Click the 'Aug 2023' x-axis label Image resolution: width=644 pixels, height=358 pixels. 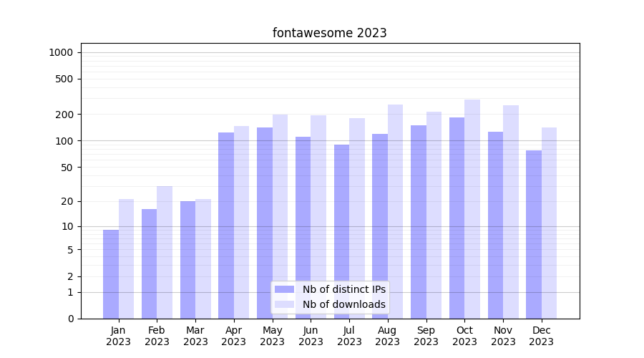click(x=388, y=336)
